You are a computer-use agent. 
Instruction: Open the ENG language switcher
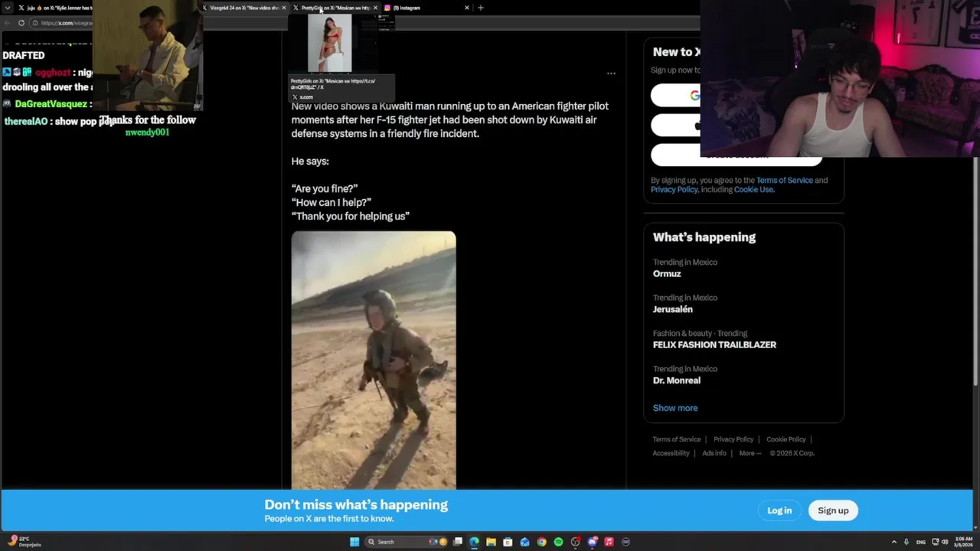click(921, 542)
